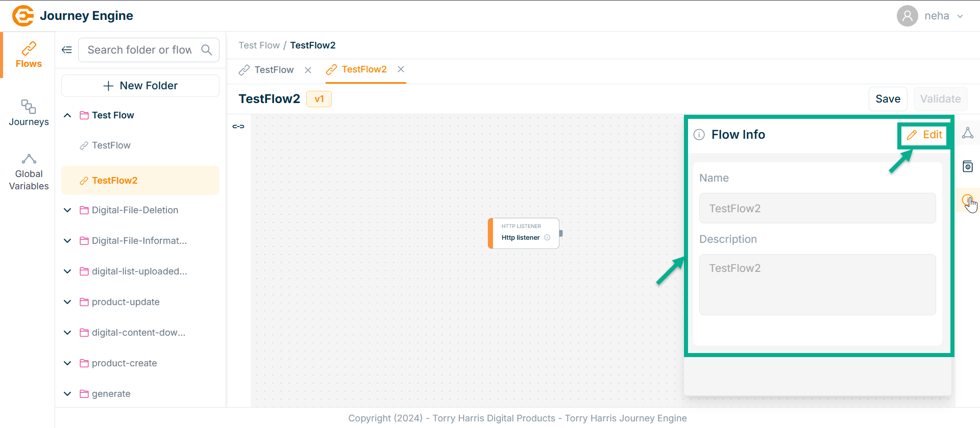Open the variables panel triangle icon

967,134
